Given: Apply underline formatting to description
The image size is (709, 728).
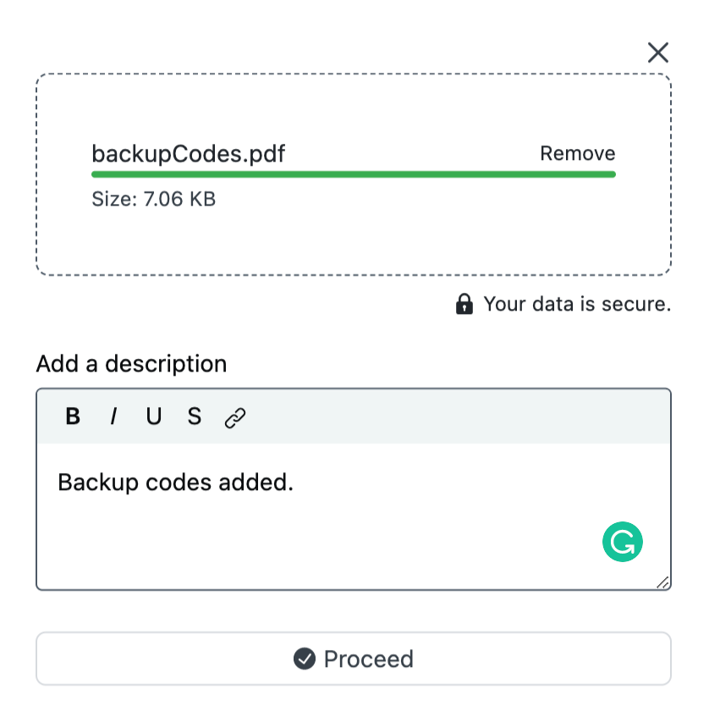Looking at the screenshot, I should (154, 416).
